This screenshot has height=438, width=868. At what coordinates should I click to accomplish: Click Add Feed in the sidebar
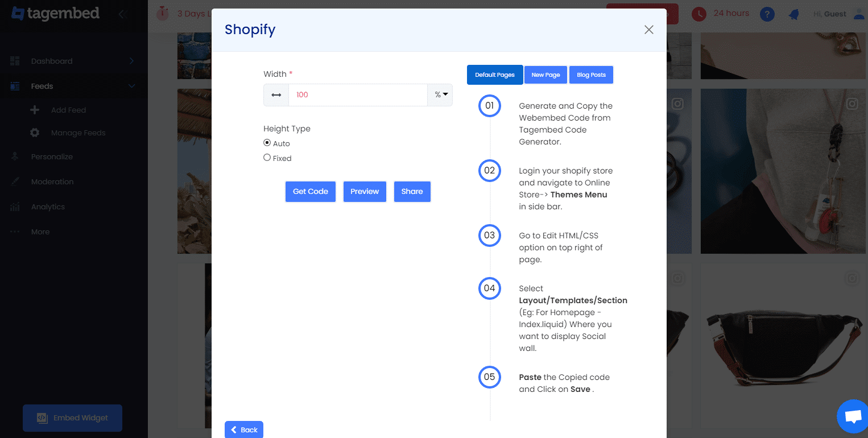pyautogui.click(x=69, y=110)
